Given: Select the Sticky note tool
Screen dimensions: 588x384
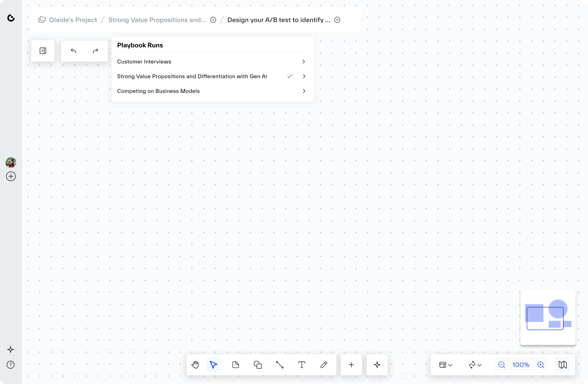Looking at the screenshot, I should tap(236, 365).
